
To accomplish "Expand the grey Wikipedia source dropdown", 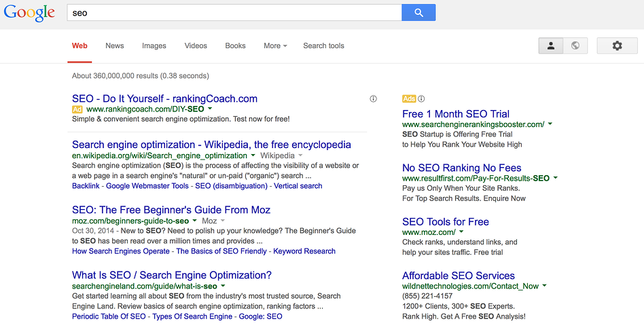I will pos(281,156).
